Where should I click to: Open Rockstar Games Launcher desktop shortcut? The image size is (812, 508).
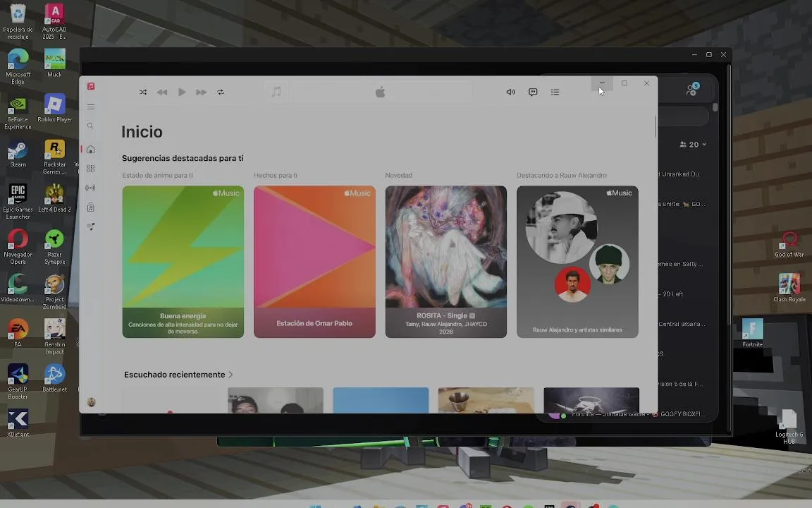click(54, 157)
